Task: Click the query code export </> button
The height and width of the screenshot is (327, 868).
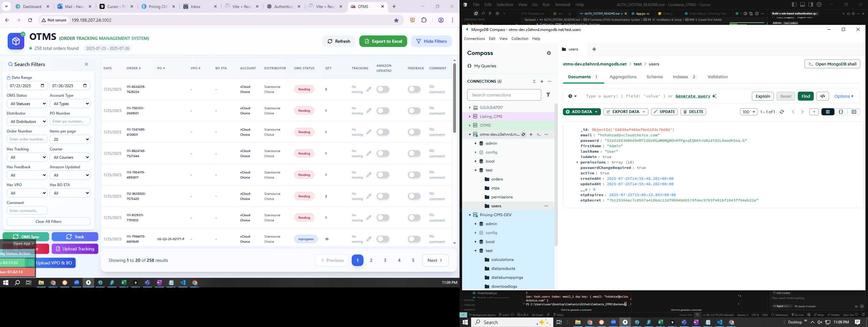Action: (x=822, y=96)
